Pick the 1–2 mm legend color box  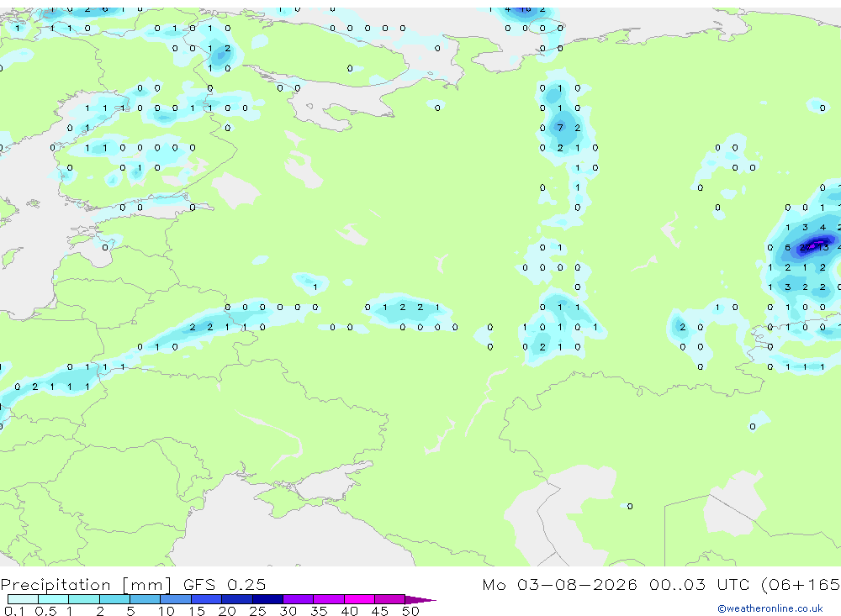tap(84, 599)
